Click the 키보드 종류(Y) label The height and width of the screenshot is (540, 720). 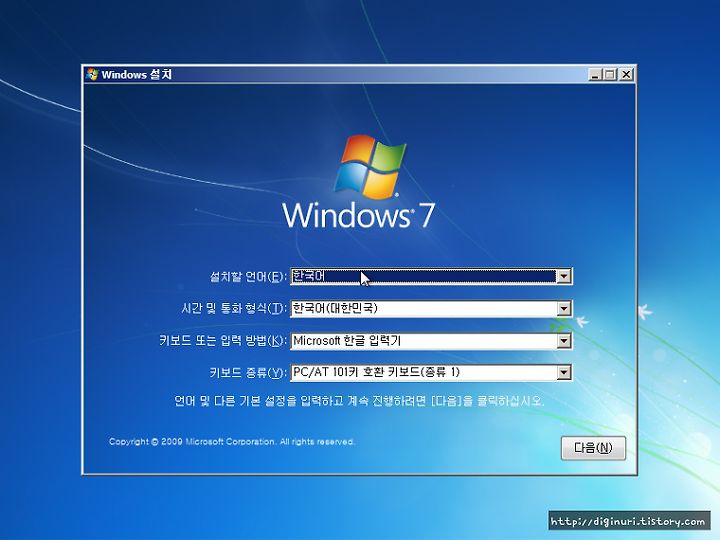248,372
